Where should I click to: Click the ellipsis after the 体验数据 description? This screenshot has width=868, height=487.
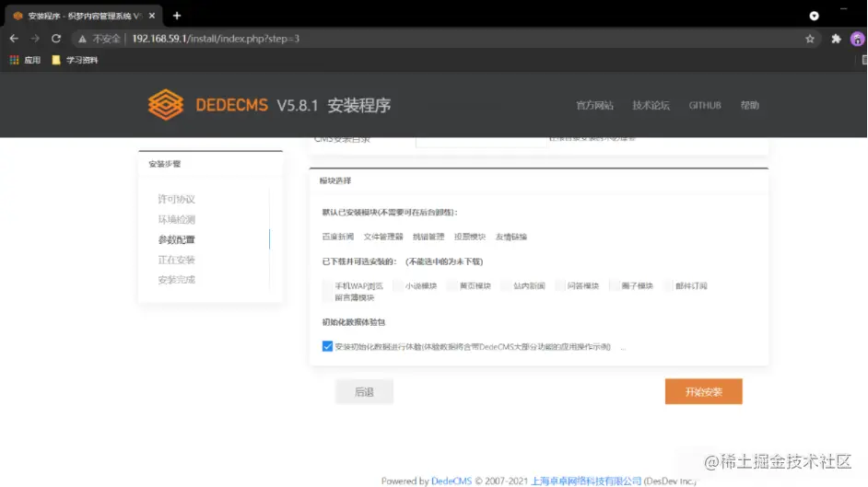(x=623, y=348)
